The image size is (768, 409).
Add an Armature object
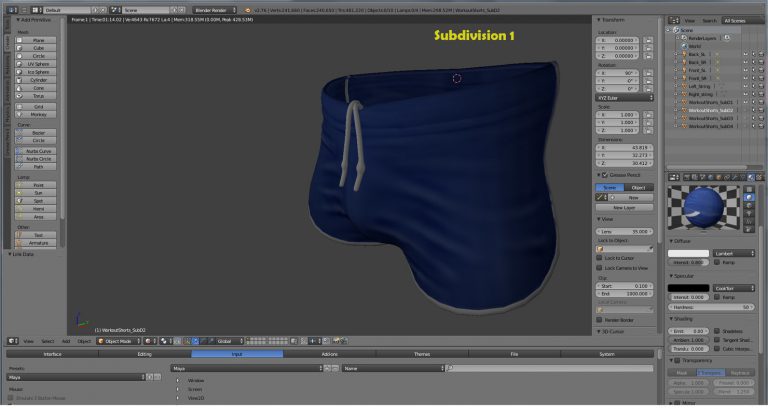38,242
